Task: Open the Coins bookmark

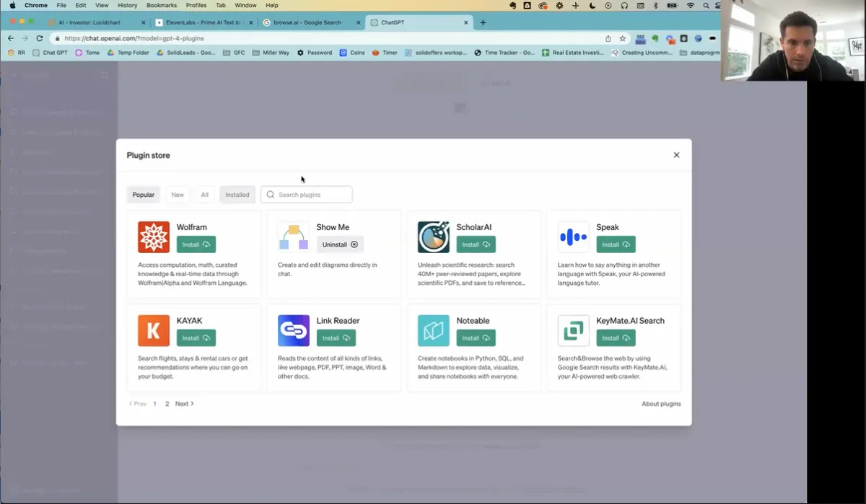Action: [x=352, y=53]
